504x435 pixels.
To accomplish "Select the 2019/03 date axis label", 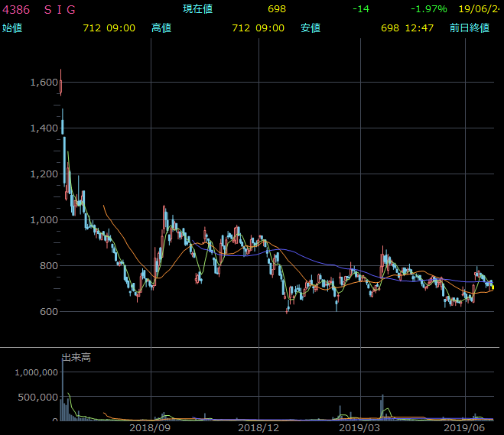I will coord(359,428).
